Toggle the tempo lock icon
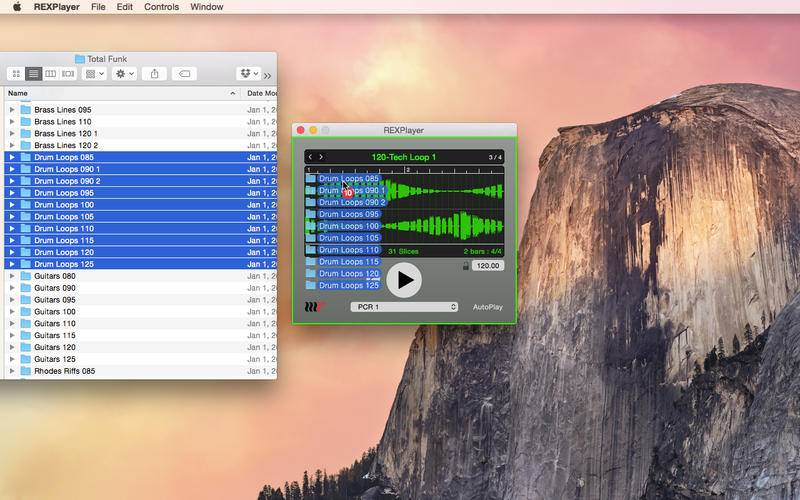The width and height of the screenshot is (800, 500). [465, 266]
